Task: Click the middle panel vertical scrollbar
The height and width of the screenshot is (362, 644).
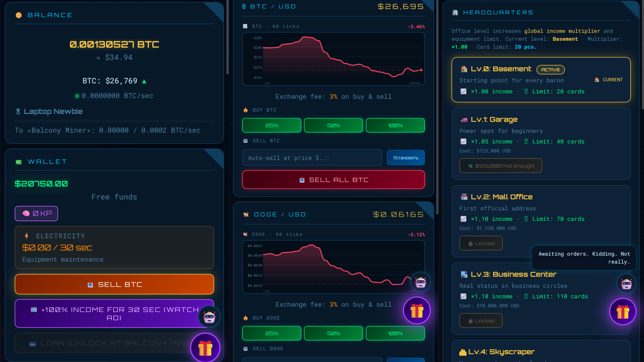Action: tap(437, 107)
